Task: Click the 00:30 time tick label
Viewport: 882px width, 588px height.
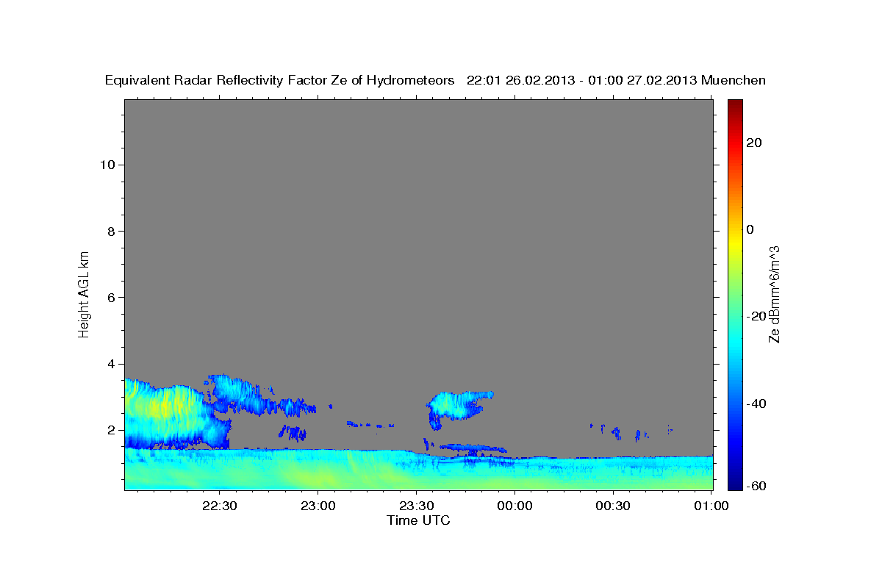Action: point(613,506)
